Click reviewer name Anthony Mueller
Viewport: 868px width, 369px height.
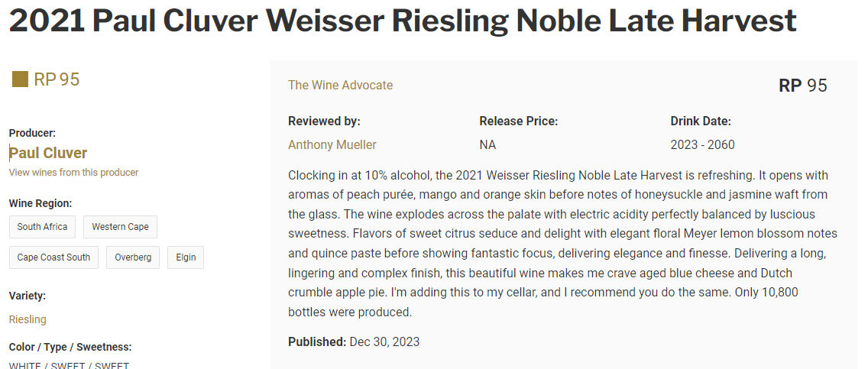pyautogui.click(x=332, y=145)
